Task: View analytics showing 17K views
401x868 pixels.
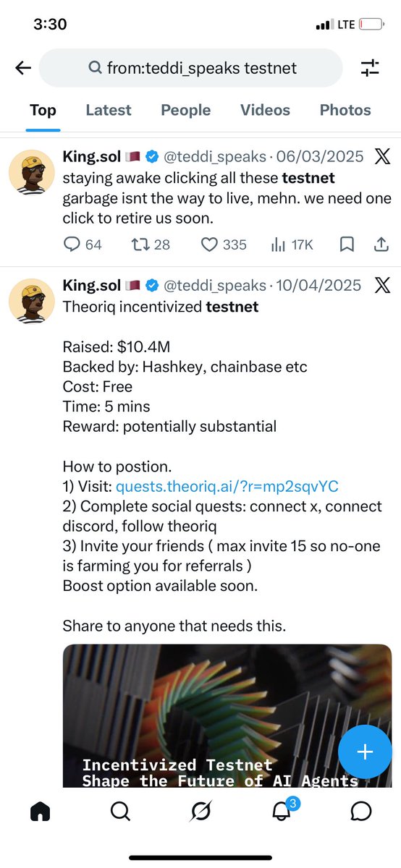Action: pos(291,244)
